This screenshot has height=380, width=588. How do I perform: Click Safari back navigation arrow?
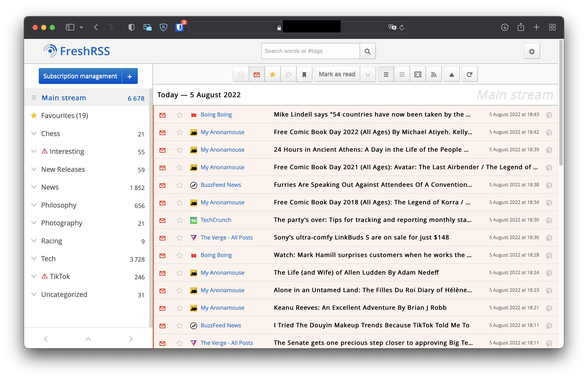point(96,27)
